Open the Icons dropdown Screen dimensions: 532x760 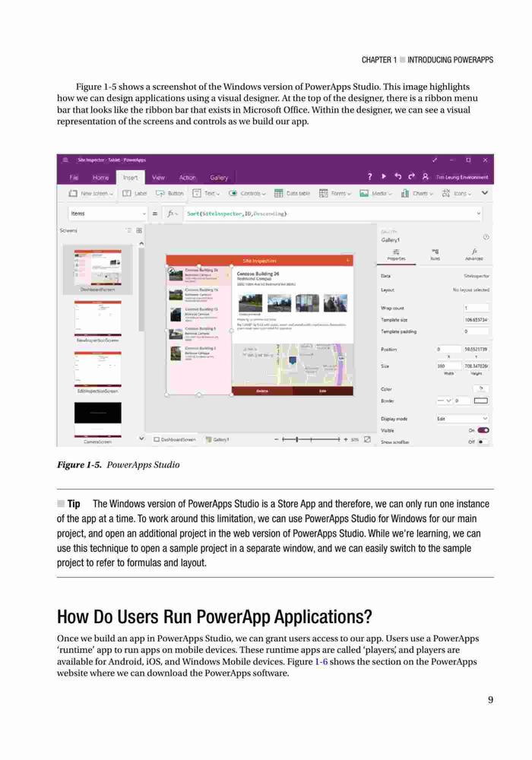click(457, 193)
